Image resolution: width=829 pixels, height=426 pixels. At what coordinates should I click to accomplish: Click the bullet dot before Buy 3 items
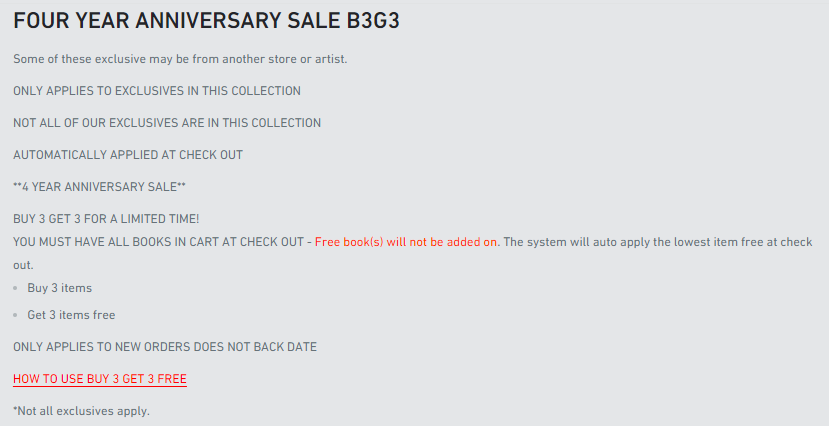click(x=17, y=289)
